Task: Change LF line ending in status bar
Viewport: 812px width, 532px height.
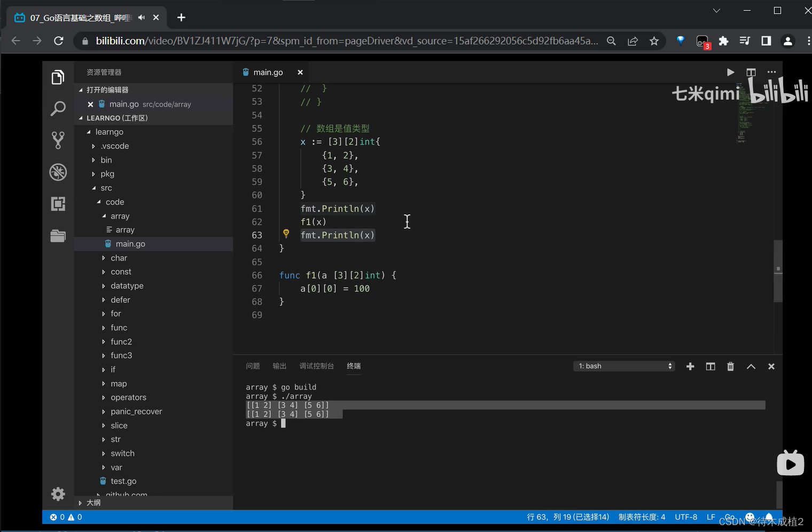Action: tap(710, 517)
